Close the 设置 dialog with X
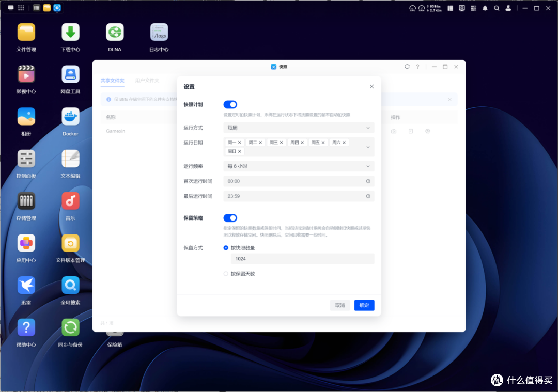Viewport: 558px width, 392px height. point(371,86)
